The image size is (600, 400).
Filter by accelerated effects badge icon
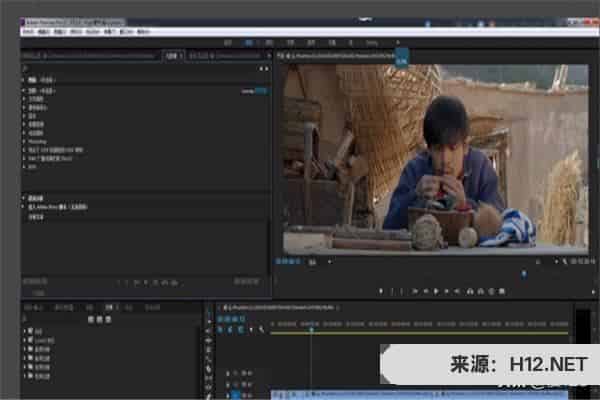pyautogui.click(x=91, y=319)
